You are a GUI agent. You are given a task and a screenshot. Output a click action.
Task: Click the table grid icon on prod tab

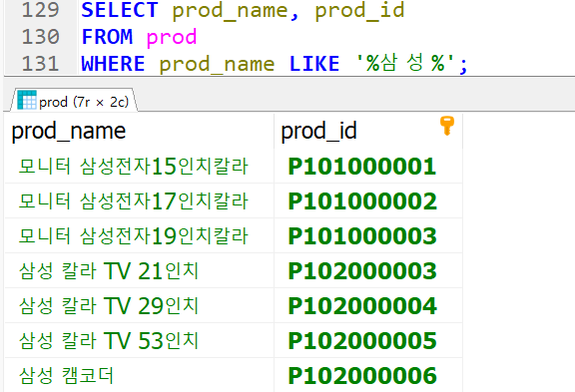tap(27, 100)
